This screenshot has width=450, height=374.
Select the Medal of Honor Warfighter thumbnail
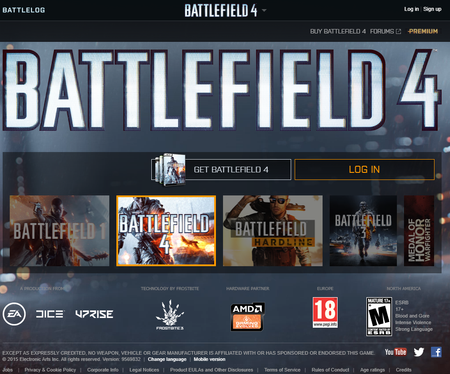click(419, 231)
